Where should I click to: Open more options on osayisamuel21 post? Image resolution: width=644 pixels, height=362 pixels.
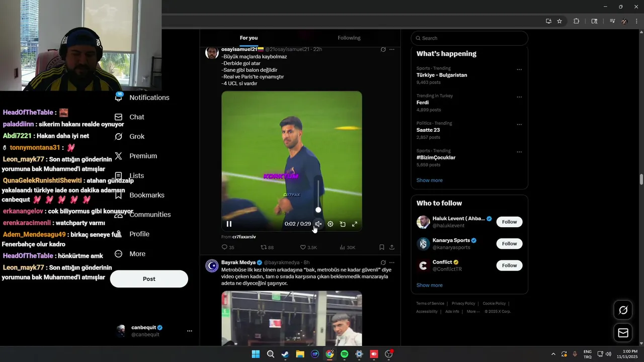point(392,49)
